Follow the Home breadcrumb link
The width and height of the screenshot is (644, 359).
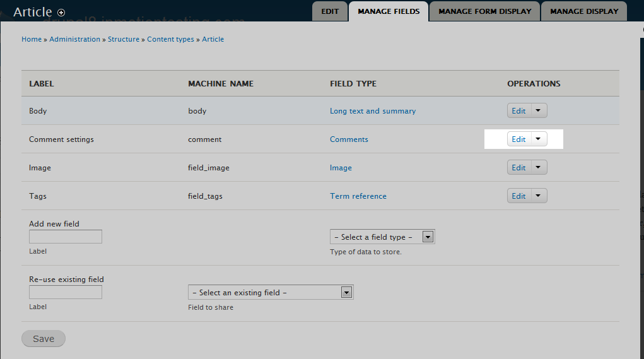(32, 39)
